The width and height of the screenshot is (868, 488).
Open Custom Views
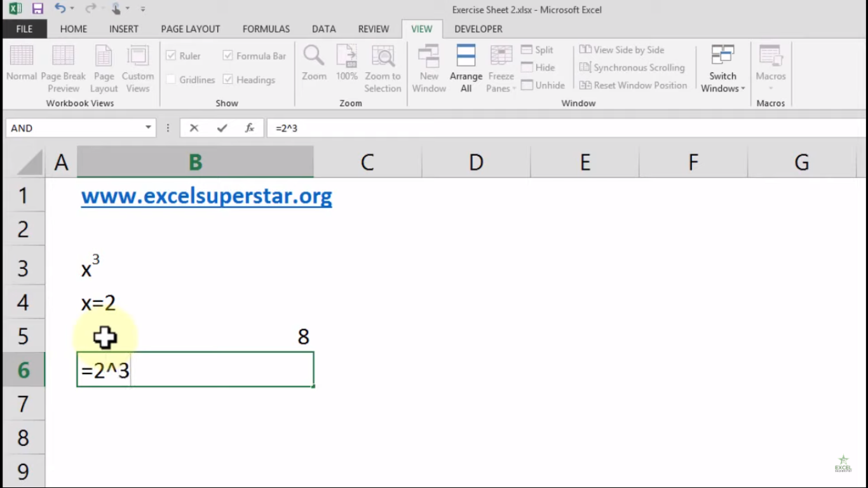click(x=138, y=69)
